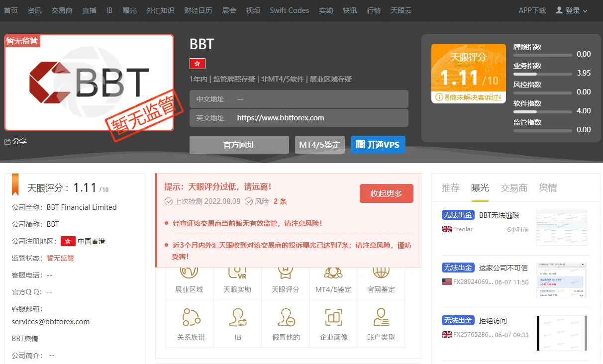Viewport: 603px width, 364px height.
Task: Switch to the 舆情 tab
Action: tap(548, 188)
